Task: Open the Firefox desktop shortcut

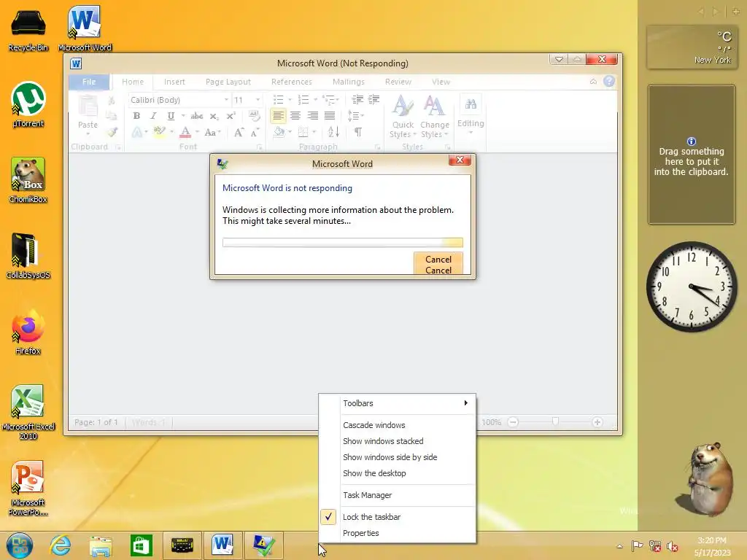Action: coord(28,332)
